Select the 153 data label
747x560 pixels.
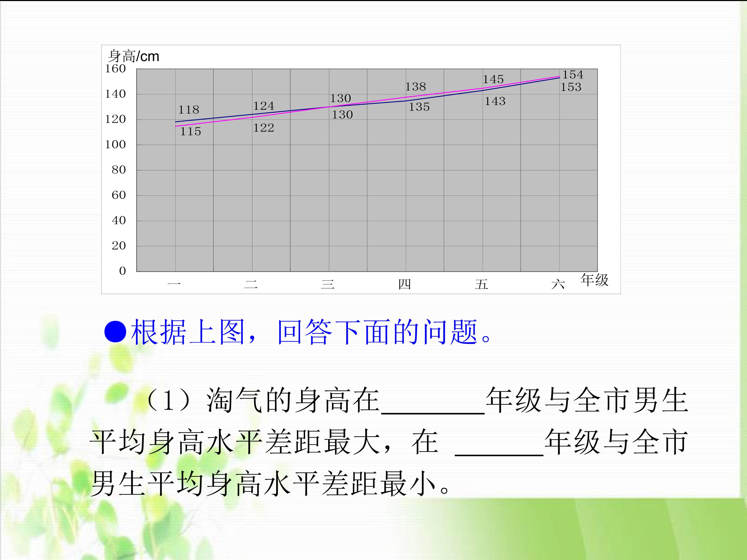point(571,87)
